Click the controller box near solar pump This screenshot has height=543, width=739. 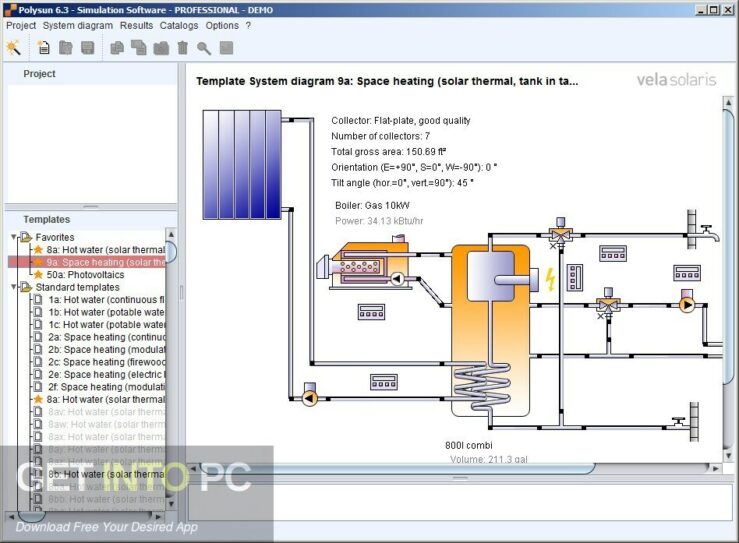[x=384, y=382]
